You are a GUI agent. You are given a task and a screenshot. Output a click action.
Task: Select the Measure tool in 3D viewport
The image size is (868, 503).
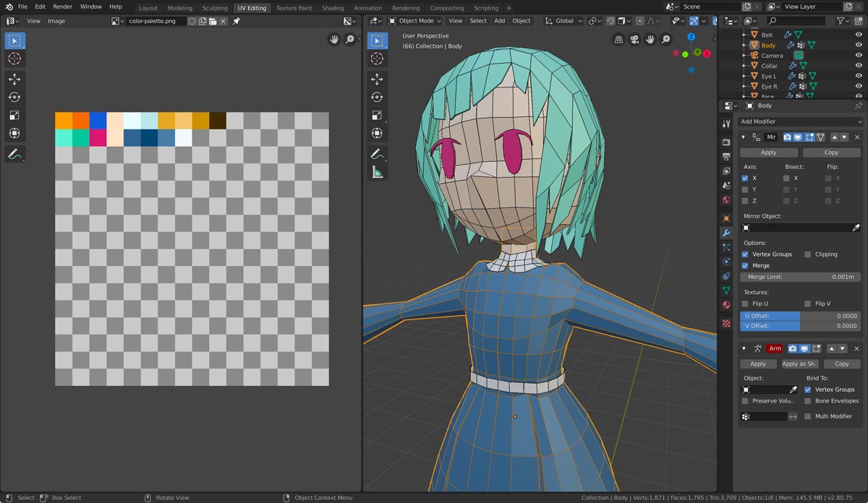pyautogui.click(x=376, y=172)
